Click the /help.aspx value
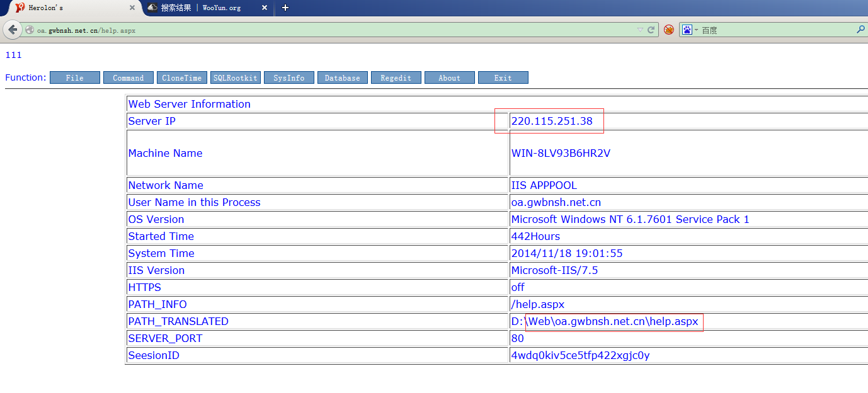The image size is (868, 393). click(537, 304)
